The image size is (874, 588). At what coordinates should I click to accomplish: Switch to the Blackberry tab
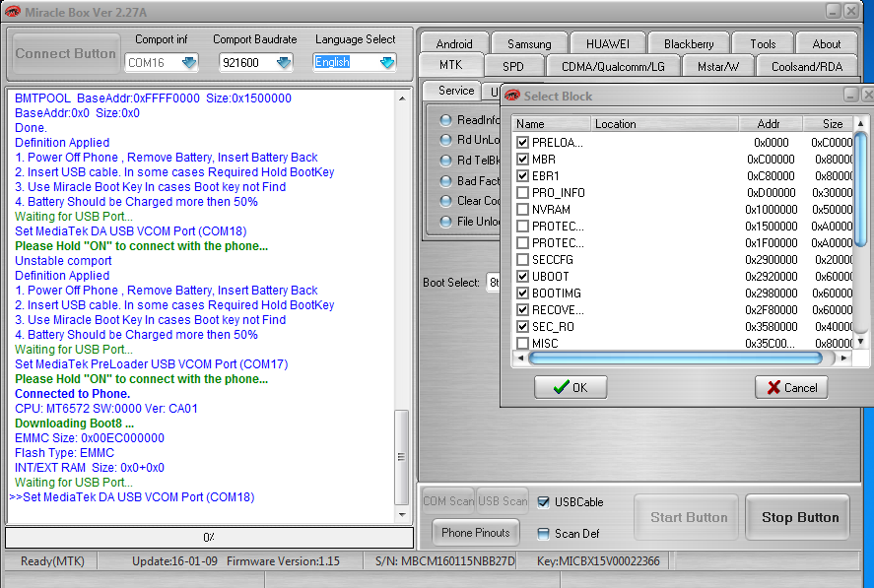coord(689,43)
